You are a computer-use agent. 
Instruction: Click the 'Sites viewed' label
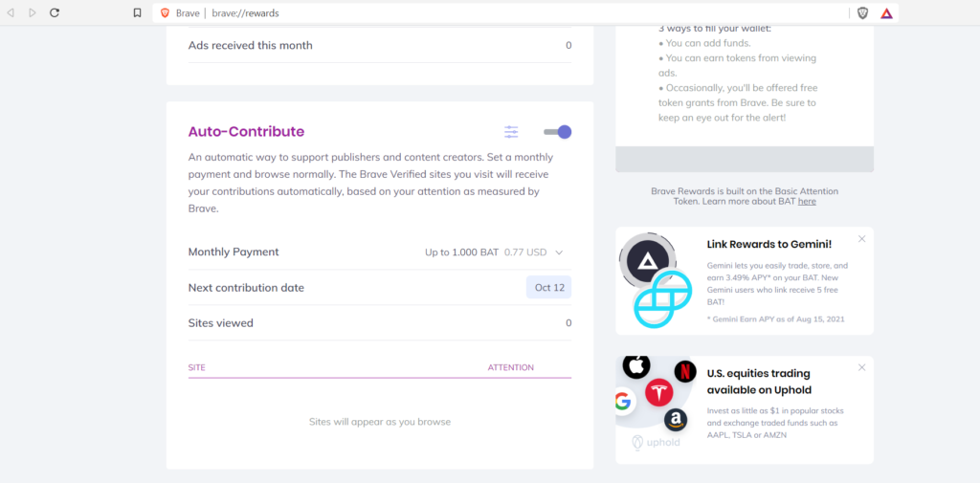(x=221, y=323)
